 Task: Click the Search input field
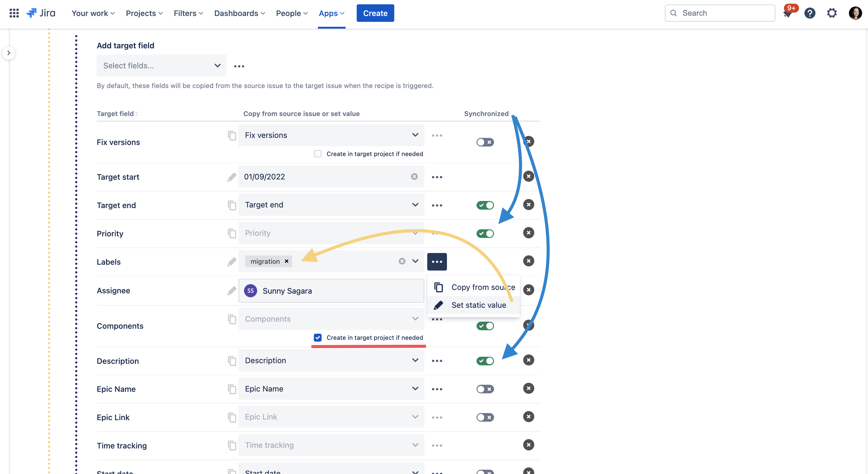(720, 13)
